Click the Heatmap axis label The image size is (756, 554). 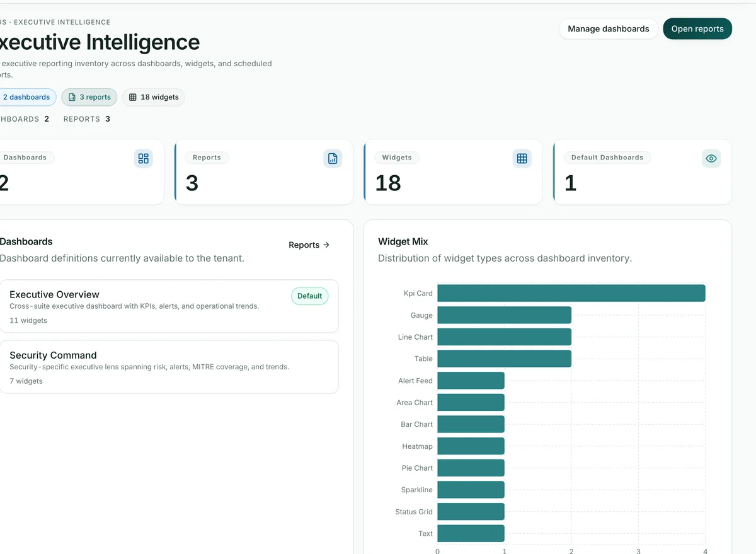418,446
